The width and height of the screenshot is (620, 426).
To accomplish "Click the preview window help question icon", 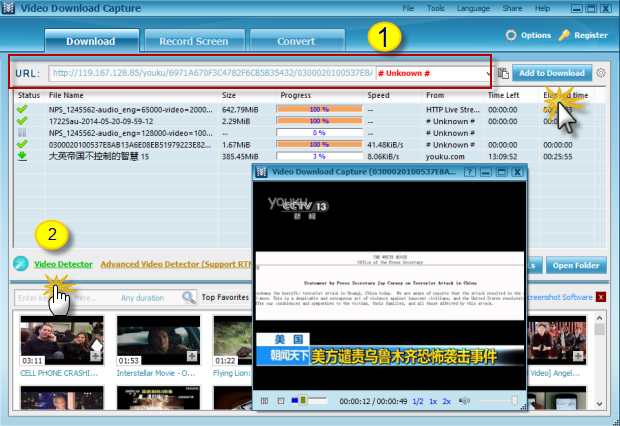I will click(469, 172).
